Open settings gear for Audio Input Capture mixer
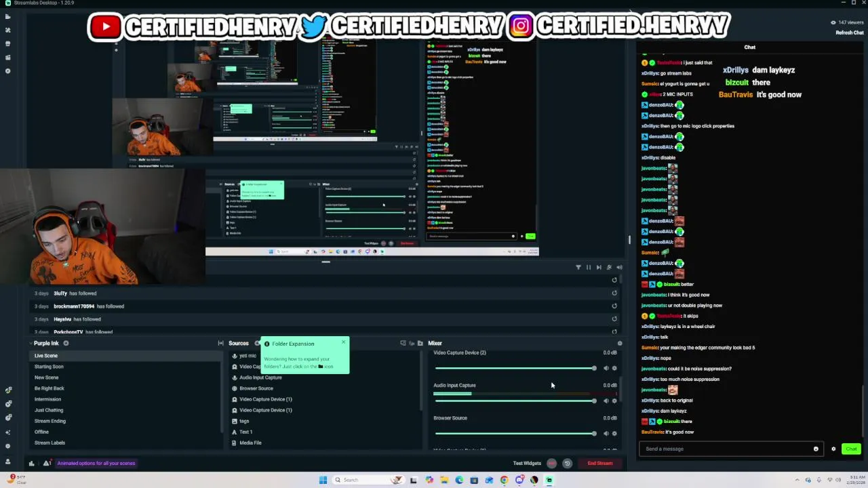 pyautogui.click(x=614, y=401)
